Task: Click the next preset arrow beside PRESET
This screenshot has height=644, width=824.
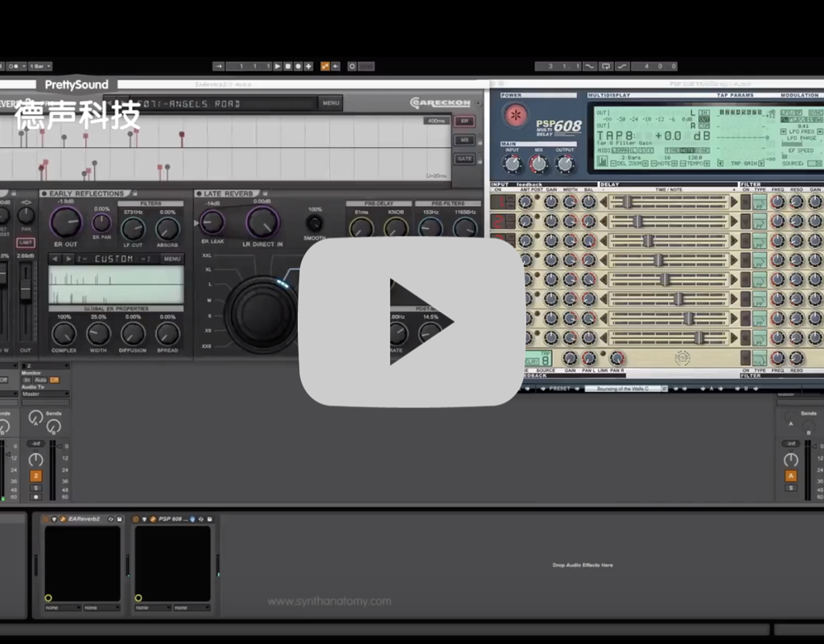Action: [x=577, y=389]
